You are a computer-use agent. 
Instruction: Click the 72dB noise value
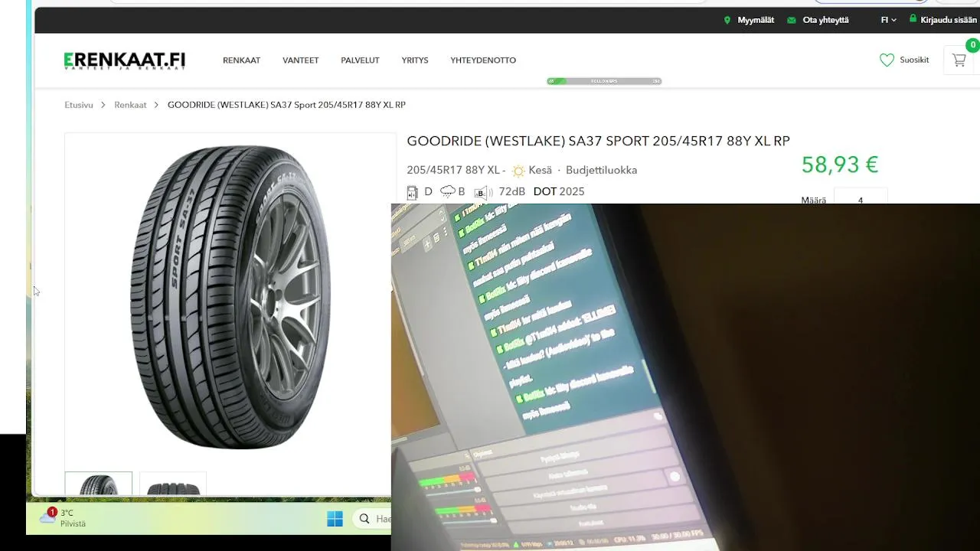pyautogui.click(x=511, y=192)
